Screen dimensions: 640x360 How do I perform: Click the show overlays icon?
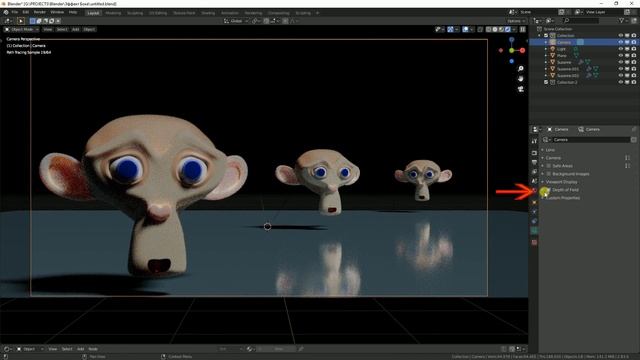click(x=465, y=29)
